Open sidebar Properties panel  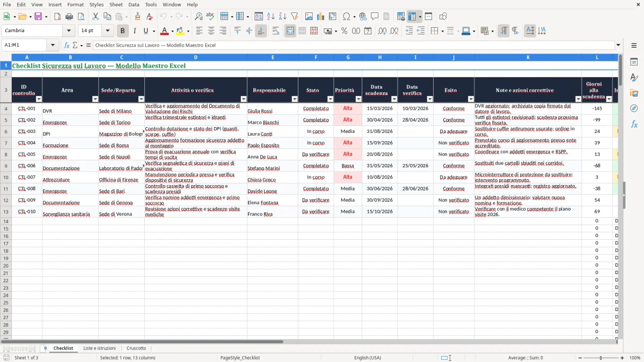pyautogui.click(x=634, y=62)
